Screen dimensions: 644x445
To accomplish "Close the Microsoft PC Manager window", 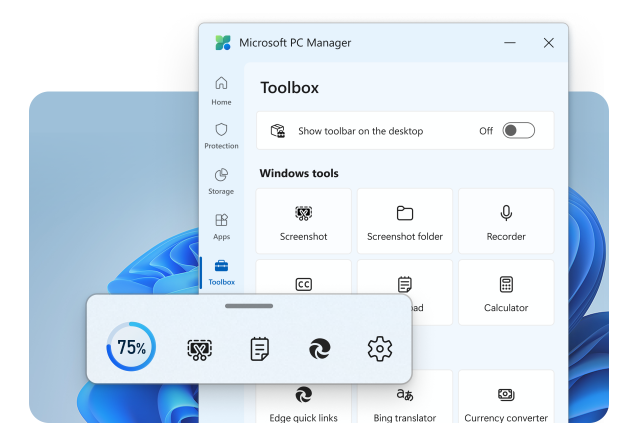I will pos(548,43).
